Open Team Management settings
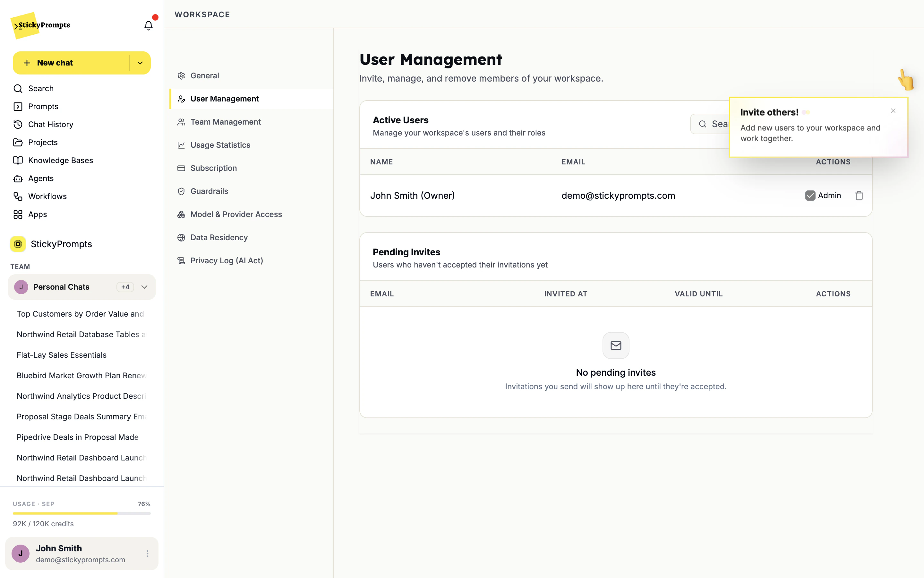This screenshot has height=578, width=924. 251,122
